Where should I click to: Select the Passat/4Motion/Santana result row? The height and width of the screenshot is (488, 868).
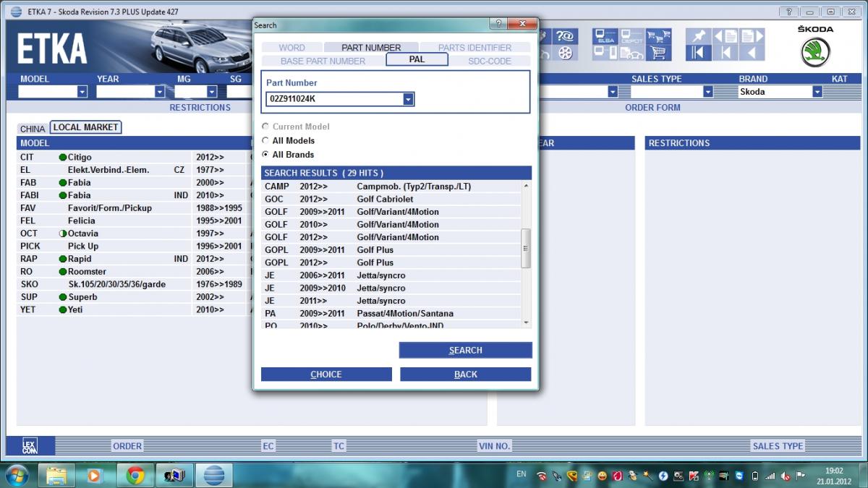[x=391, y=314]
